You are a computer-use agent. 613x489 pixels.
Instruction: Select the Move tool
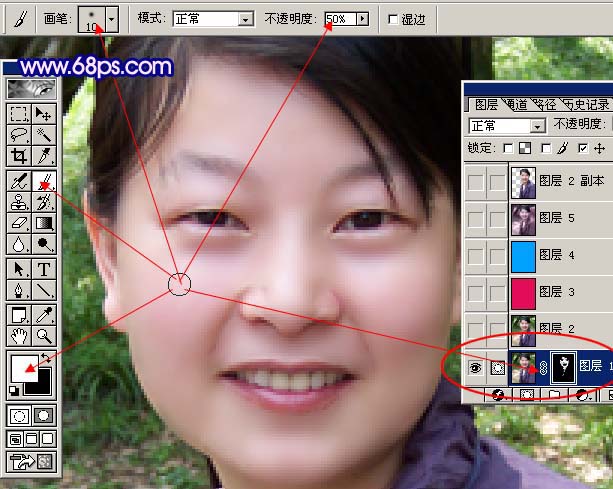45,113
